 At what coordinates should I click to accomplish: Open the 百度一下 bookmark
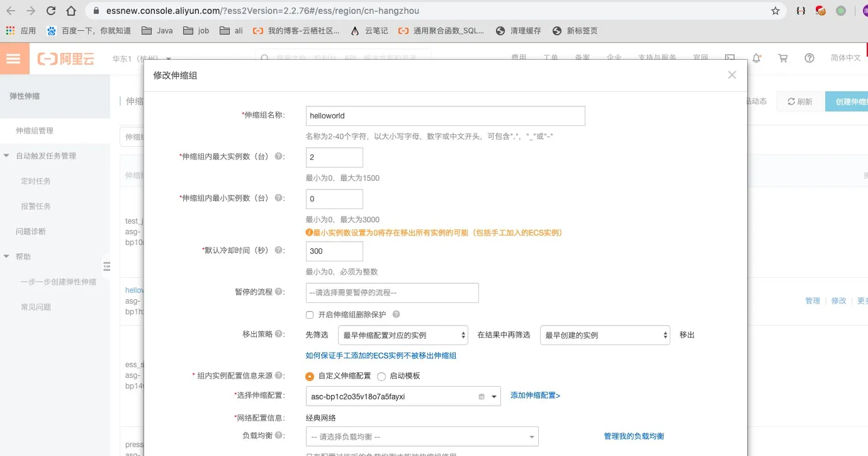coord(89,30)
